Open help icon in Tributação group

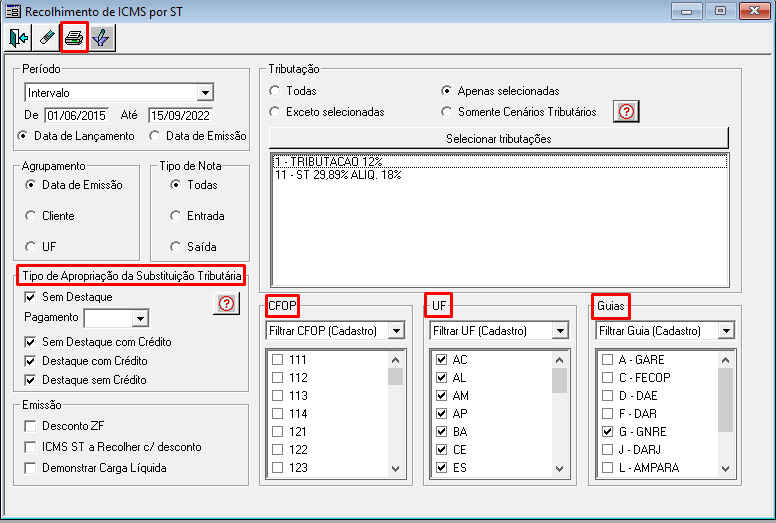(626, 111)
